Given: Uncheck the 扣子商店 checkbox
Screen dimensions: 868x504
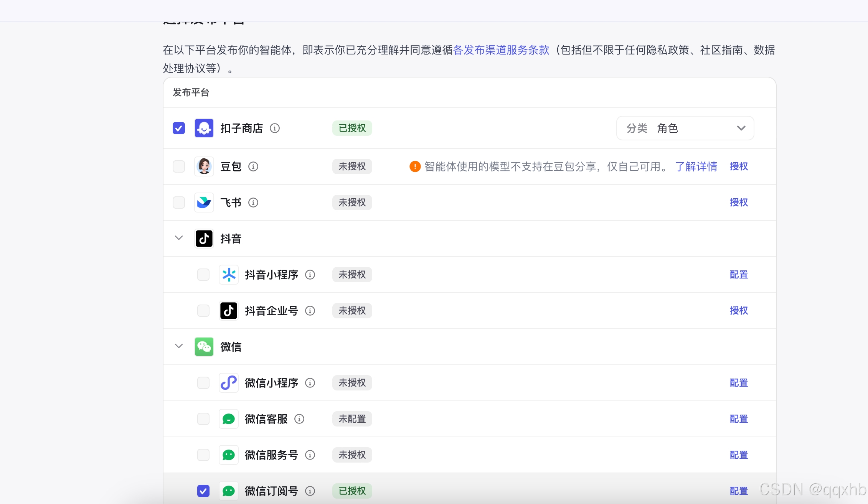Looking at the screenshot, I should [x=179, y=128].
